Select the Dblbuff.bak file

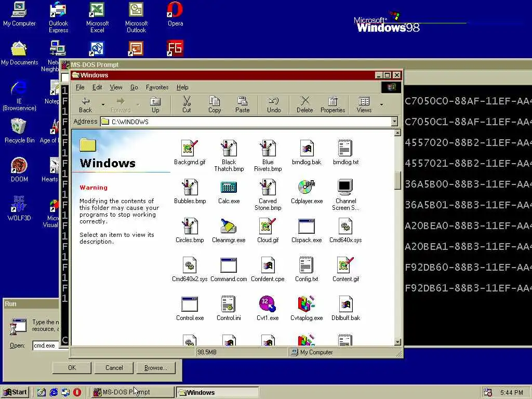[345, 308]
